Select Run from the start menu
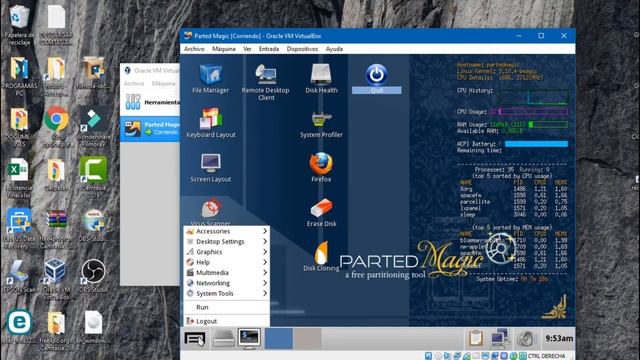Viewport: 640px width, 360px height. (x=227, y=307)
